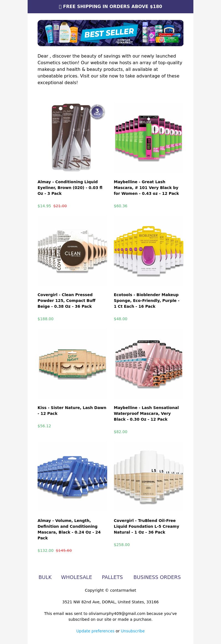Image resolution: width=221 pixels, height=644 pixels.
Task: Go to the BUSINESS ORDERS footer link
Action: pos(157,577)
